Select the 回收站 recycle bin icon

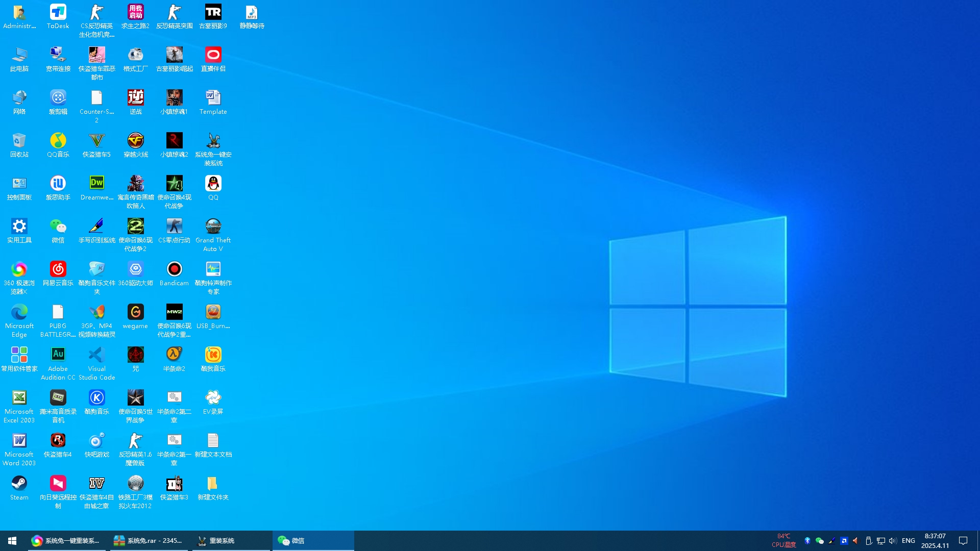click(19, 141)
